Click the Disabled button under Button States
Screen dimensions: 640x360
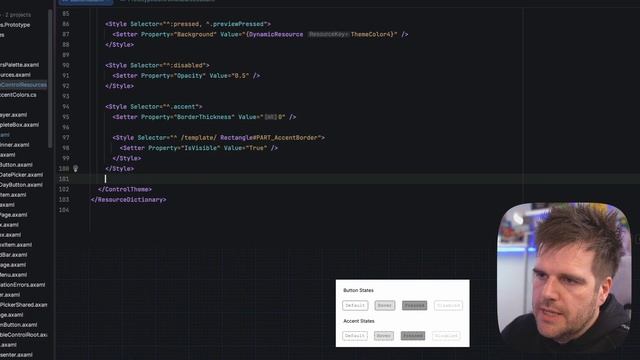click(448, 305)
